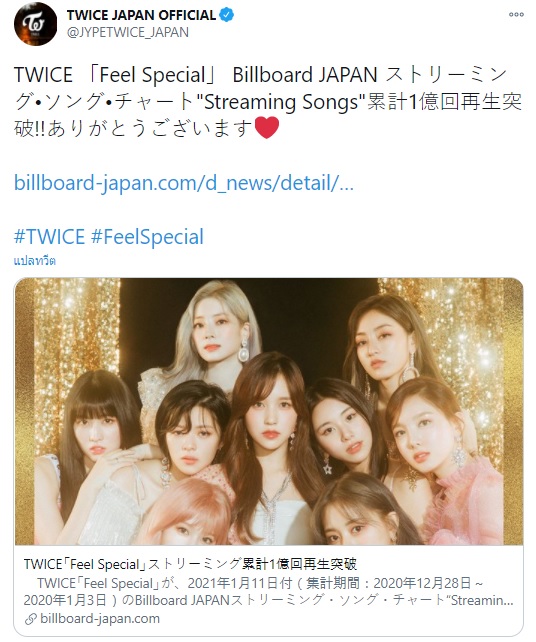
Task: Open the #FeelSpecial hashtag
Action: coord(147,237)
